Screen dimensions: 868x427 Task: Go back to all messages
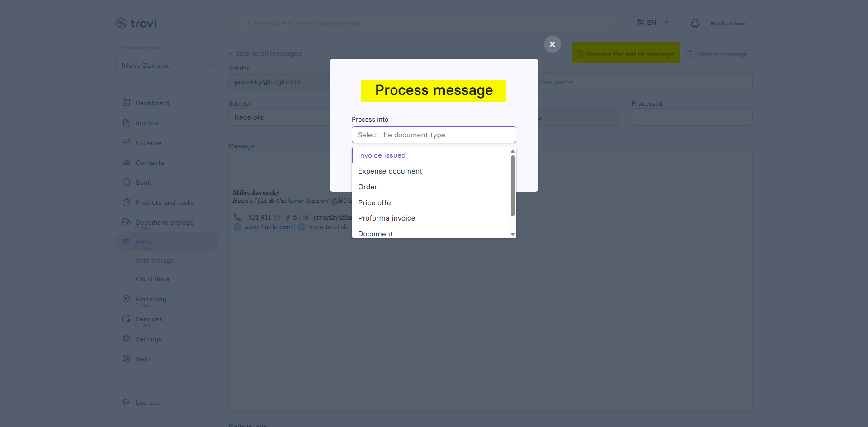[265, 53]
